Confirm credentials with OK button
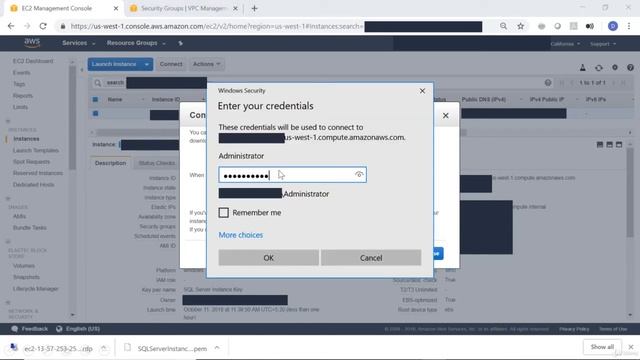The height and width of the screenshot is (360, 640). pyautogui.click(x=269, y=258)
